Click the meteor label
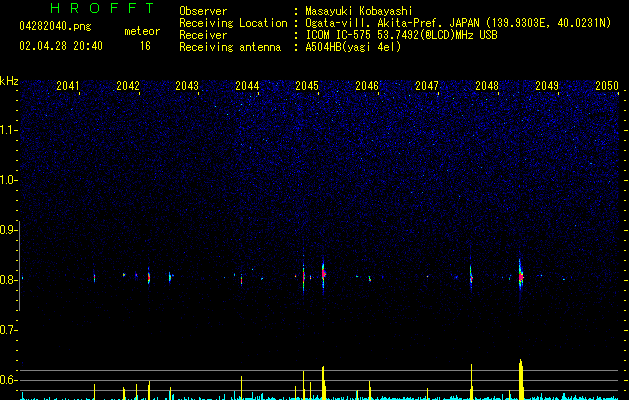 [142, 31]
